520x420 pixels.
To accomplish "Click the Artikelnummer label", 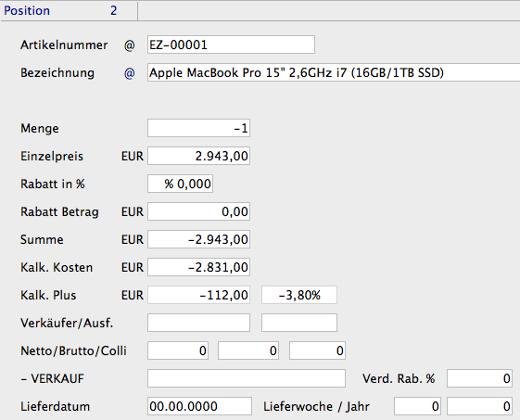I will tap(64, 45).
